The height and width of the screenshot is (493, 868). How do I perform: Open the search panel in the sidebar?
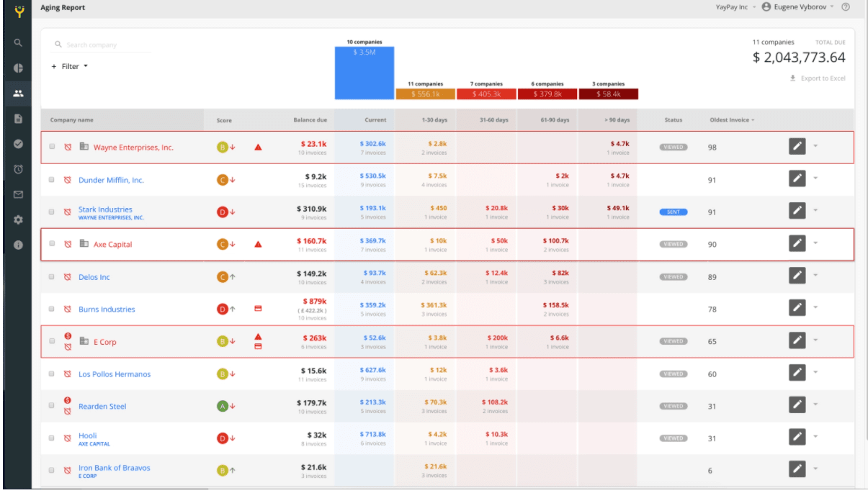[18, 42]
